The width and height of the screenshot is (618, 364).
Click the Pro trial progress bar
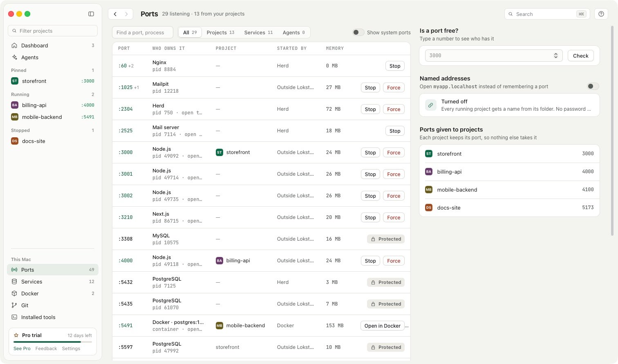pyautogui.click(x=53, y=342)
